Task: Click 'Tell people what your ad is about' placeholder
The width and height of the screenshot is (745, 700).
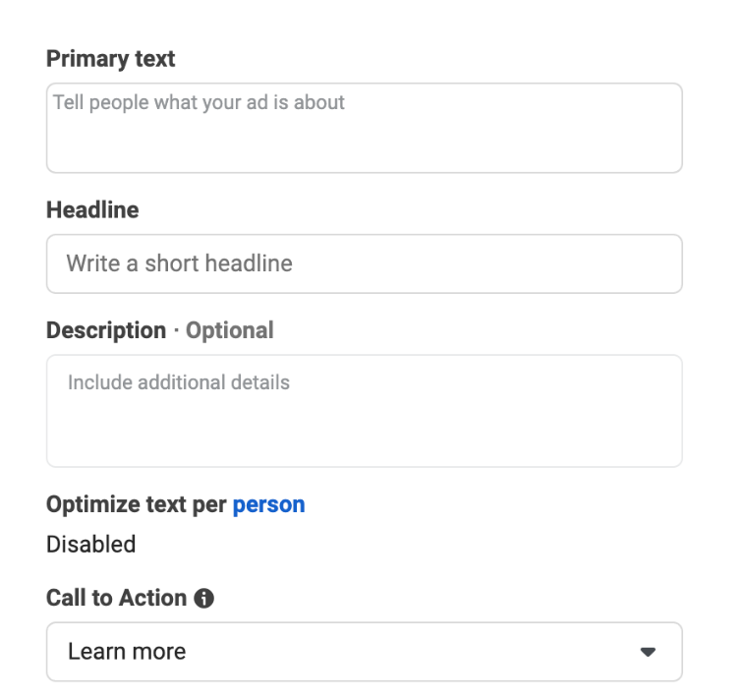Action: (199, 103)
